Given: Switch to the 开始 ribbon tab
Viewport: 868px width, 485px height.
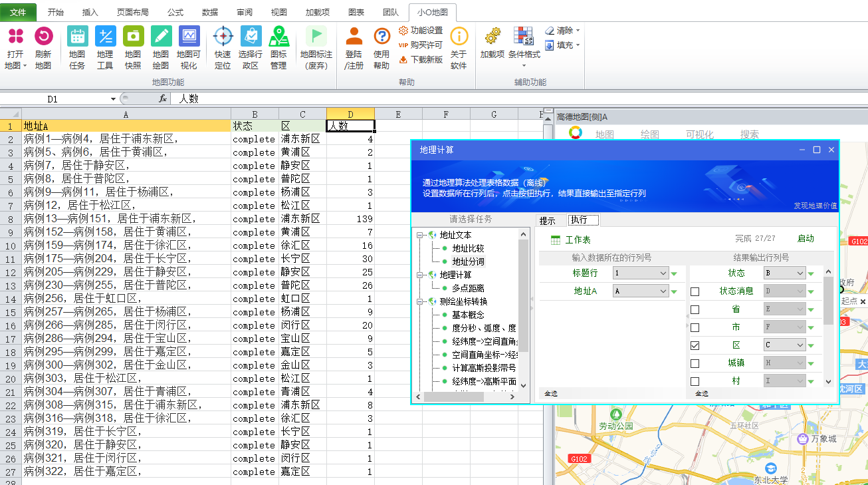Looking at the screenshot, I should [x=56, y=12].
